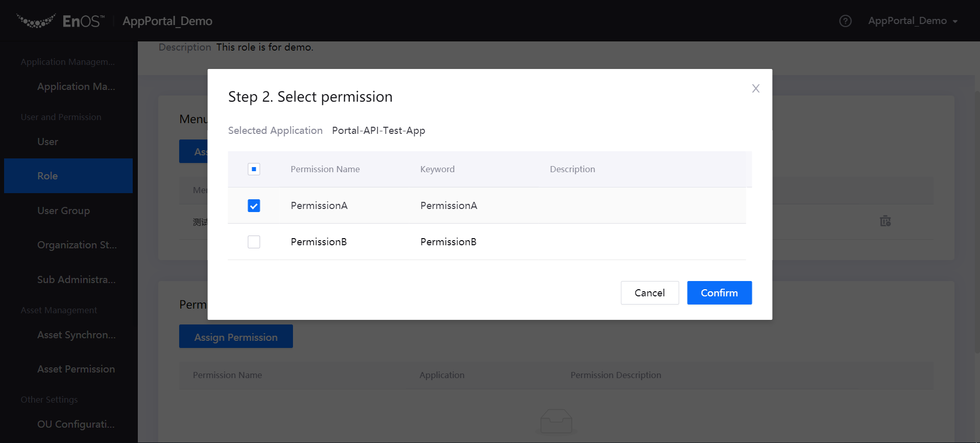Close the Select permission dialog
This screenshot has height=443, width=980.
click(x=755, y=88)
